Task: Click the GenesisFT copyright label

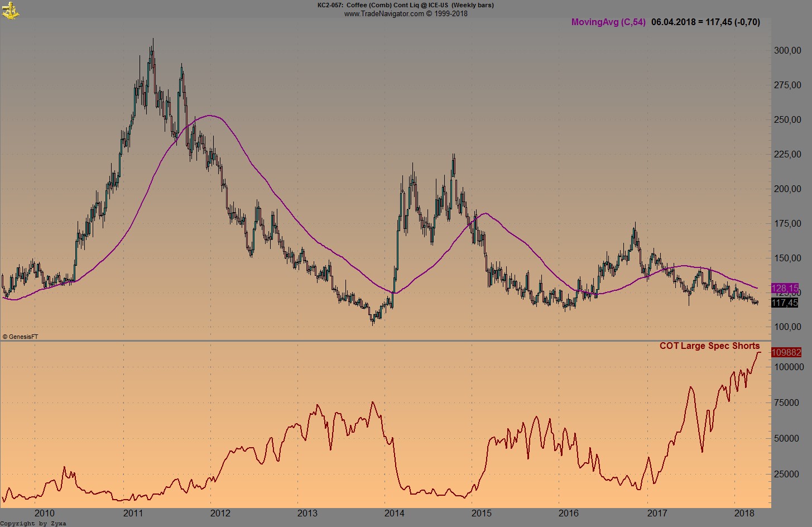Action: click(20, 337)
